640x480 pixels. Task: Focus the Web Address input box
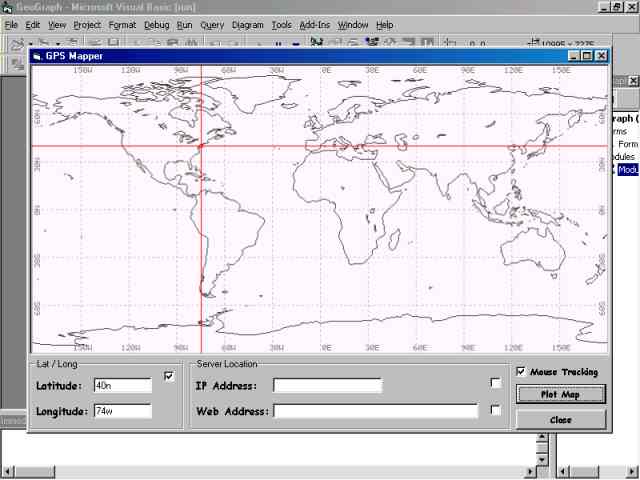pos(377,411)
